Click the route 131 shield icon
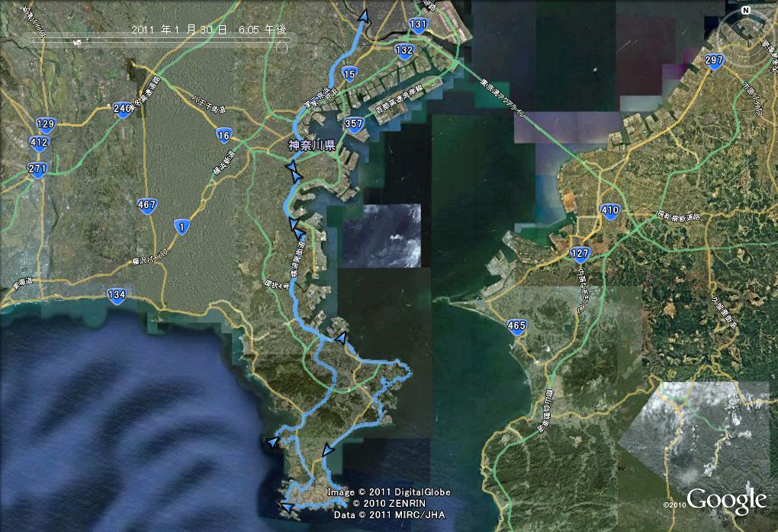This screenshot has width=778, height=532. [x=418, y=24]
